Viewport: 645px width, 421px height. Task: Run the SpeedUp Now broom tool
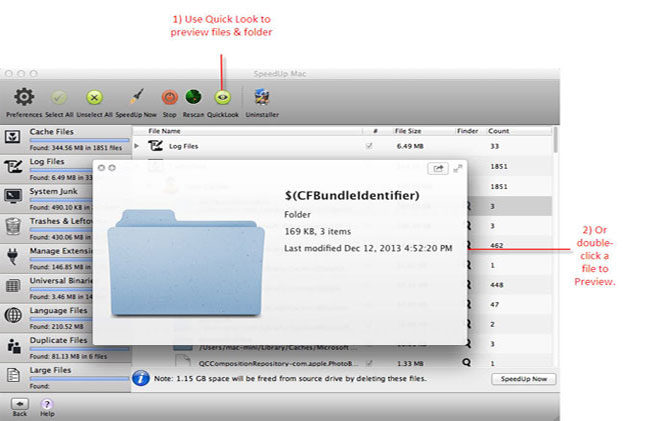point(137,97)
